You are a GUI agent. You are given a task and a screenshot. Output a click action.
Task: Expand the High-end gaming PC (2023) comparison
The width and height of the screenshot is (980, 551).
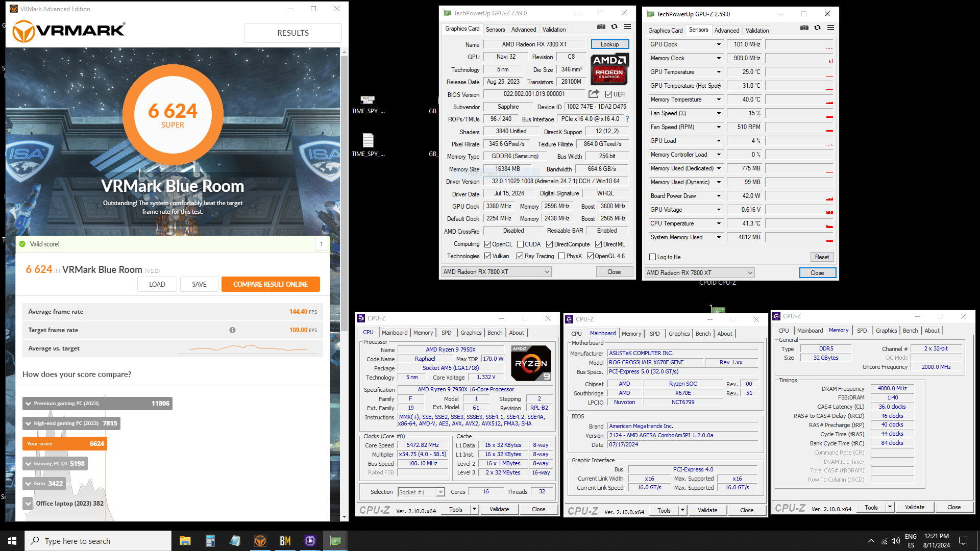click(x=28, y=423)
